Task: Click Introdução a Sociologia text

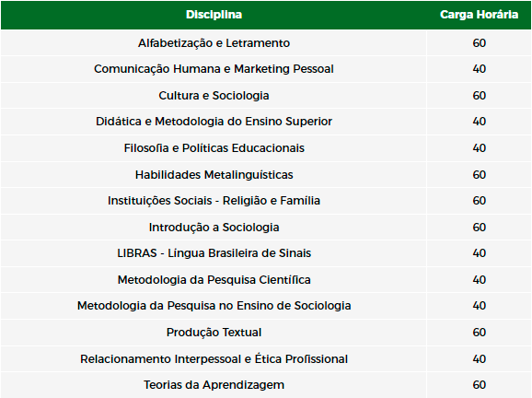Action: [x=214, y=228]
